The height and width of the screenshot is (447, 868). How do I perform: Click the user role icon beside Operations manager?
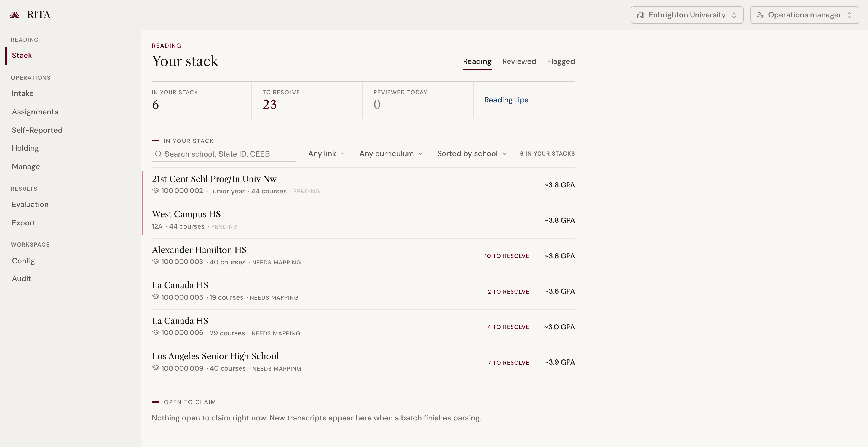760,15
